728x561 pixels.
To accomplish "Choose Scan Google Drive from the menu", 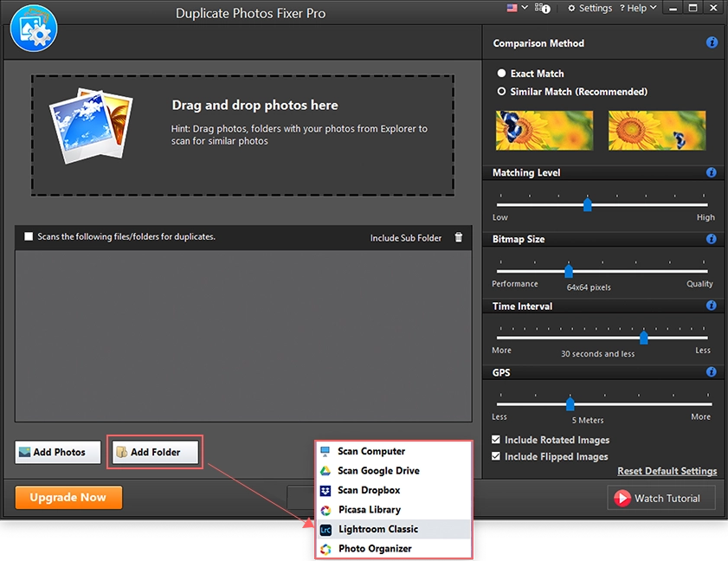I will (x=394, y=470).
